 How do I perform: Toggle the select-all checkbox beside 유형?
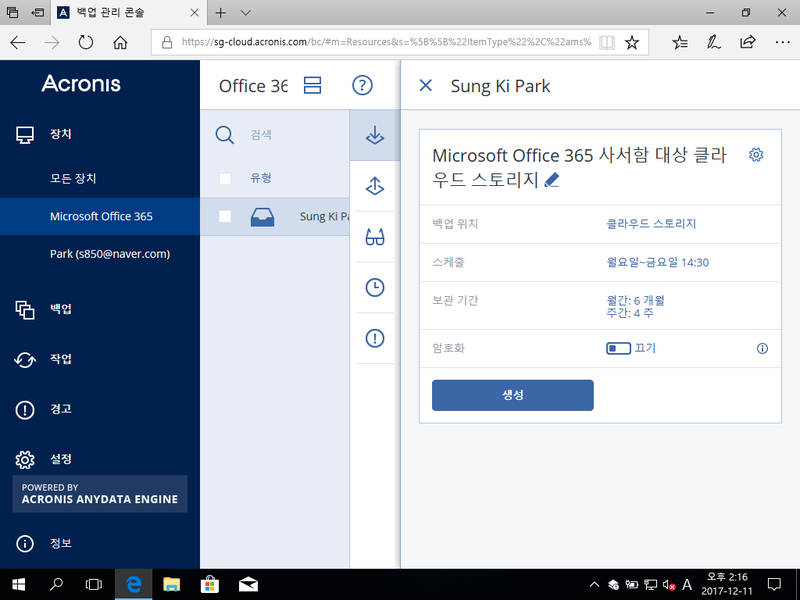pos(224,179)
